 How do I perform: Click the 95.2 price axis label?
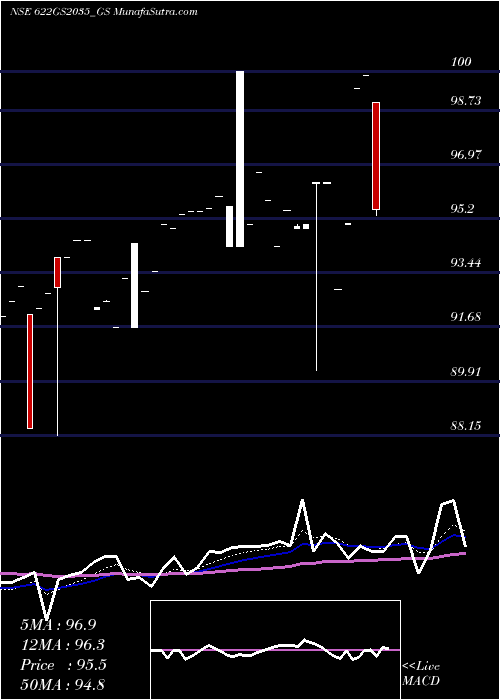[x=462, y=209]
